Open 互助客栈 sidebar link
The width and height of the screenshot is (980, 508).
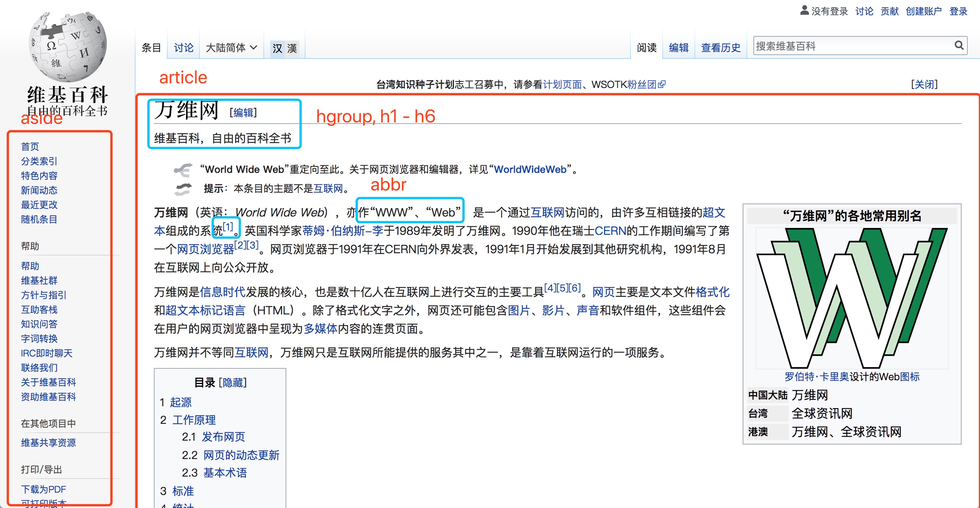(39, 309)
